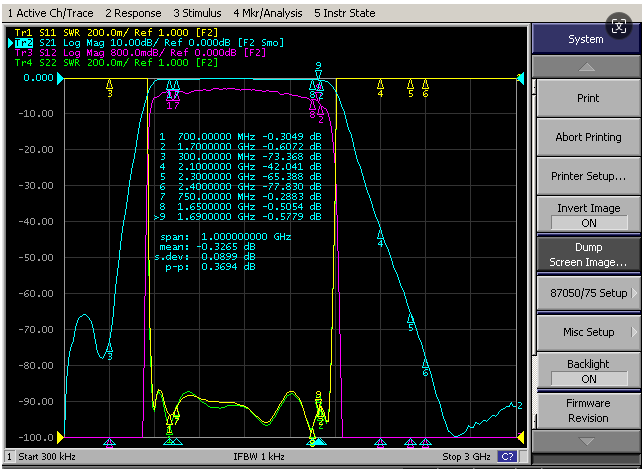Click the 0.000 Y-axis scale label
This screenshot has width=644, height=469.
(38, 78)
